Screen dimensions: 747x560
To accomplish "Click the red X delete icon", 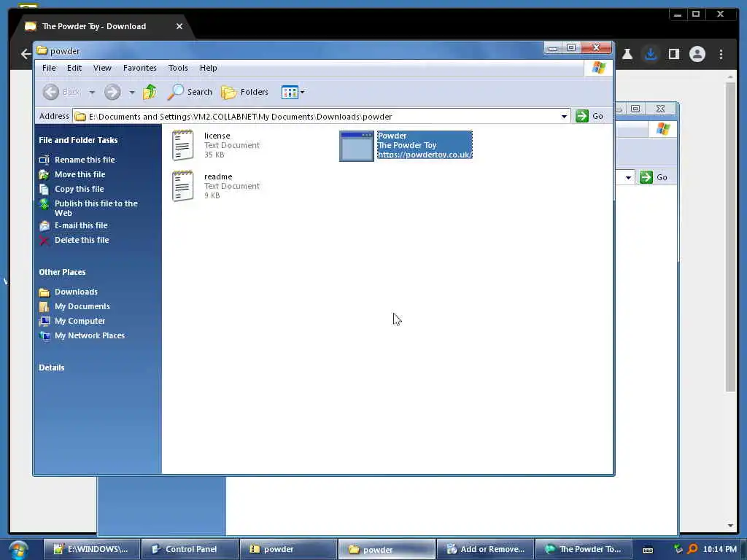I will tap(44, 241).
